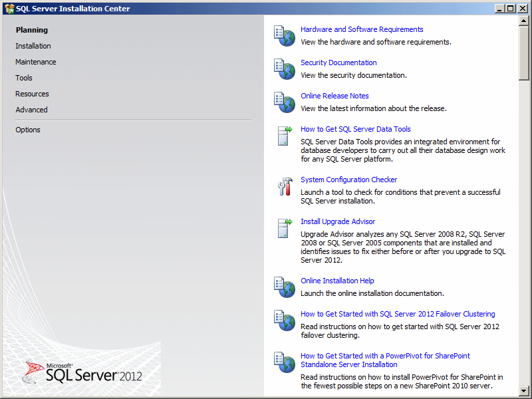View the Online Release Notes link

point(334,96)
